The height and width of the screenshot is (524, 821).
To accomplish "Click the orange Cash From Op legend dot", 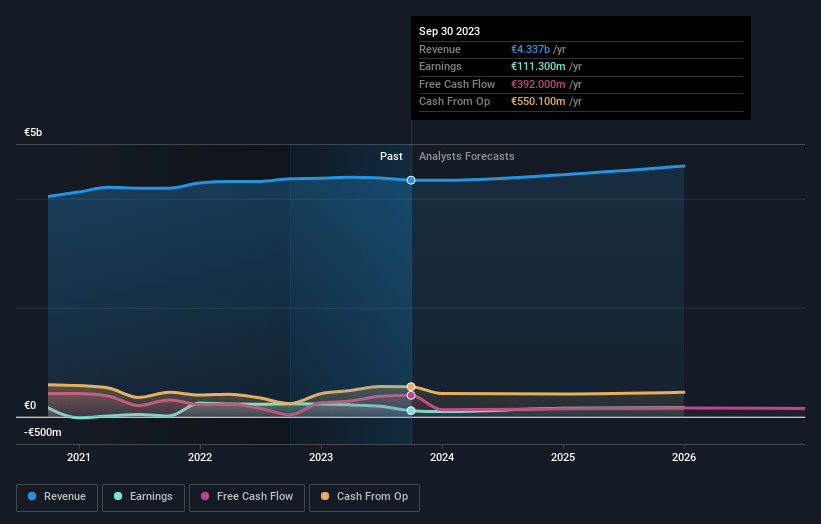I will coord(325,496).
